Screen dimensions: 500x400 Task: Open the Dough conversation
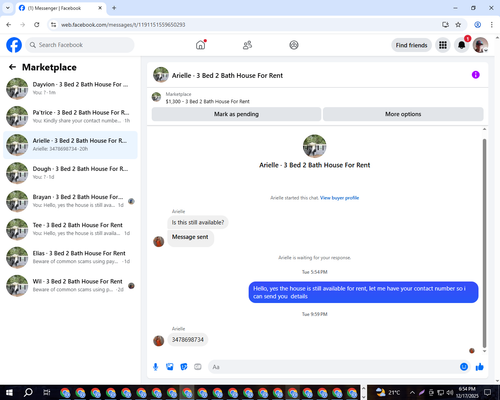coord(70,173)
